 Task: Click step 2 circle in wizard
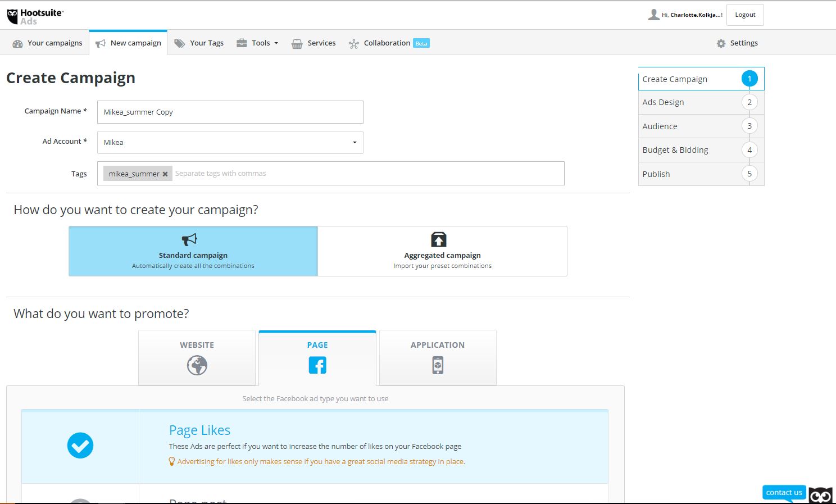point(749,102)
